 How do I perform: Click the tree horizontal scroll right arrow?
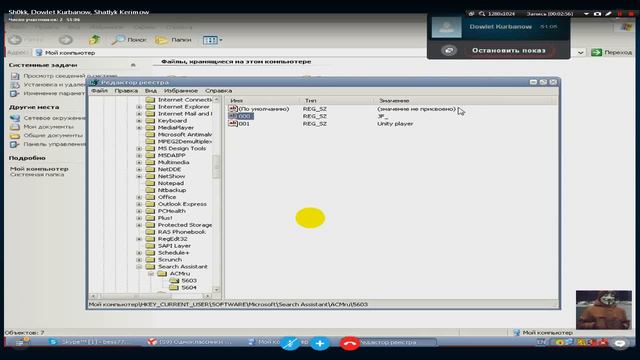pyautogui.click(x=208, y=296)
